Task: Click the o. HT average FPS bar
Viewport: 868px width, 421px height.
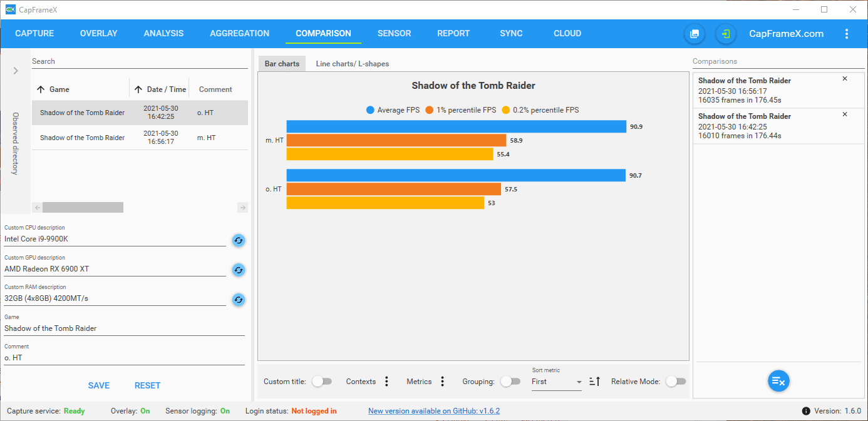Action: click(x=456, y=175)
